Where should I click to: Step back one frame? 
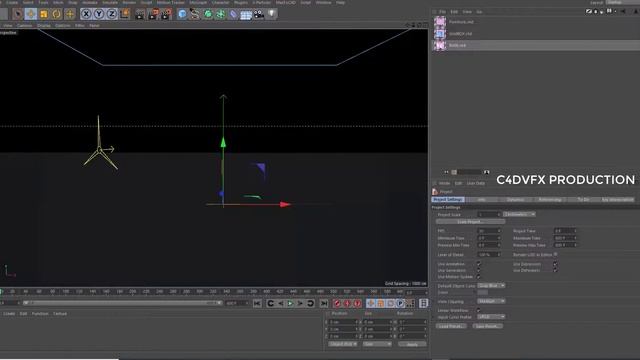(280, 303)
